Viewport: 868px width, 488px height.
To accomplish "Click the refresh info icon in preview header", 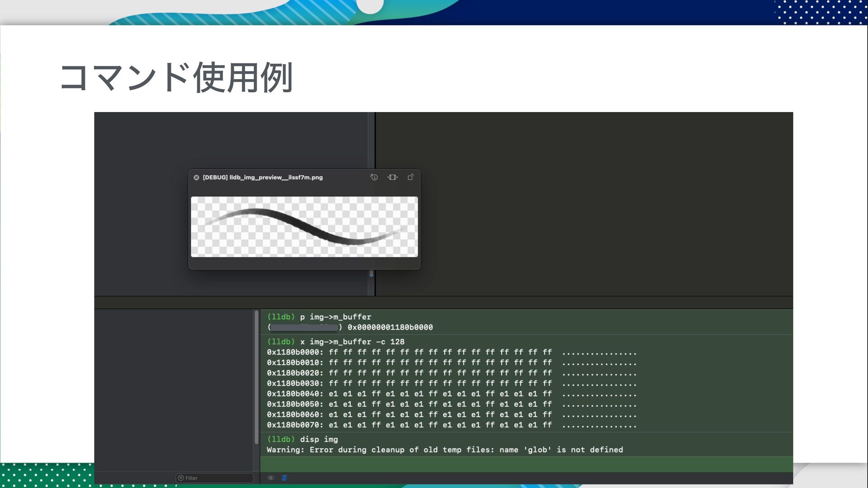I will tap(374, 177).
